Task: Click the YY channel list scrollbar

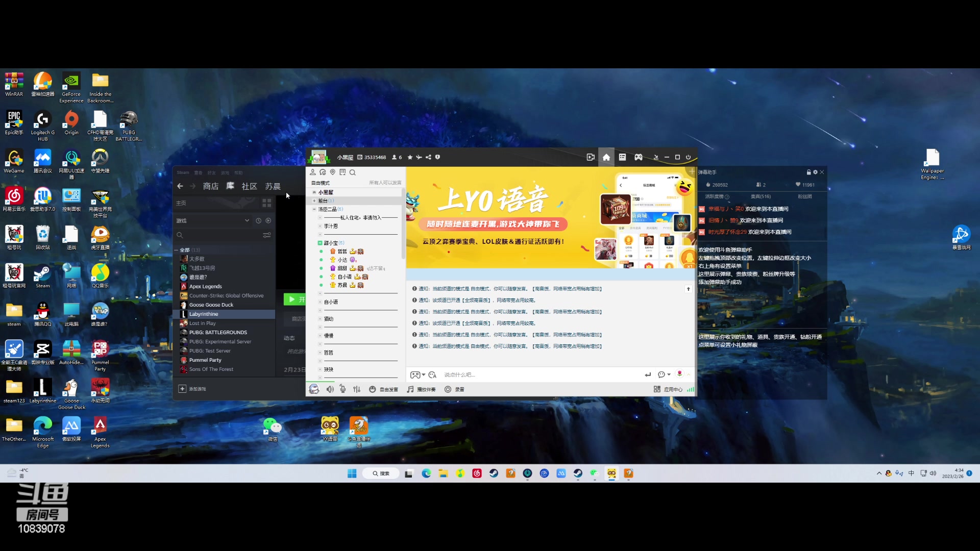Action: point(403,224)
